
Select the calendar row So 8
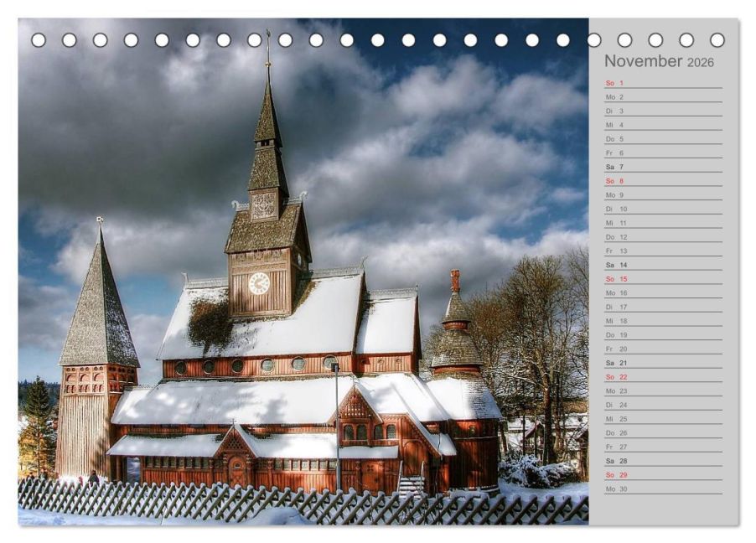click(664, 181)
